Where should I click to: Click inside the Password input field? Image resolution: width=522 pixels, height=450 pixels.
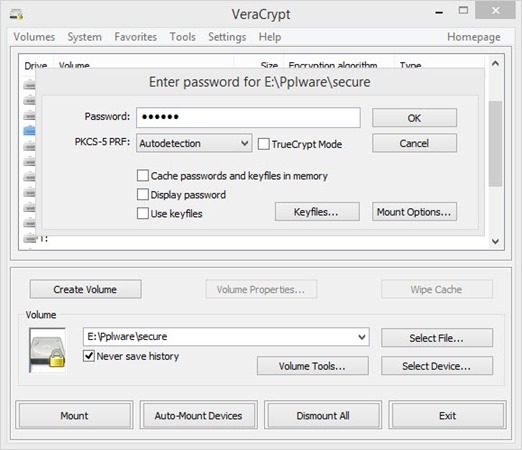click(x=248, y=117)
